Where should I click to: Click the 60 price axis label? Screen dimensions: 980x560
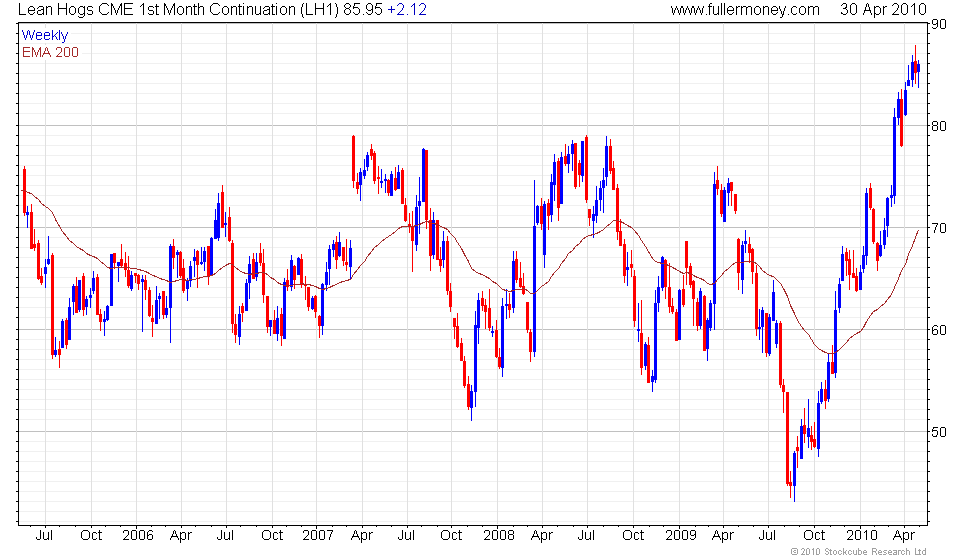point(939,330)
